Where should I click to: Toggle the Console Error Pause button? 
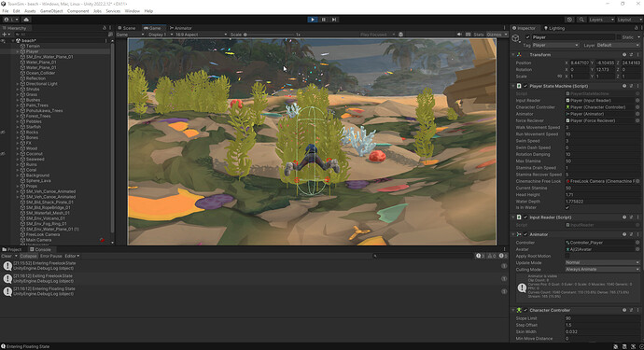coord(51,256)
